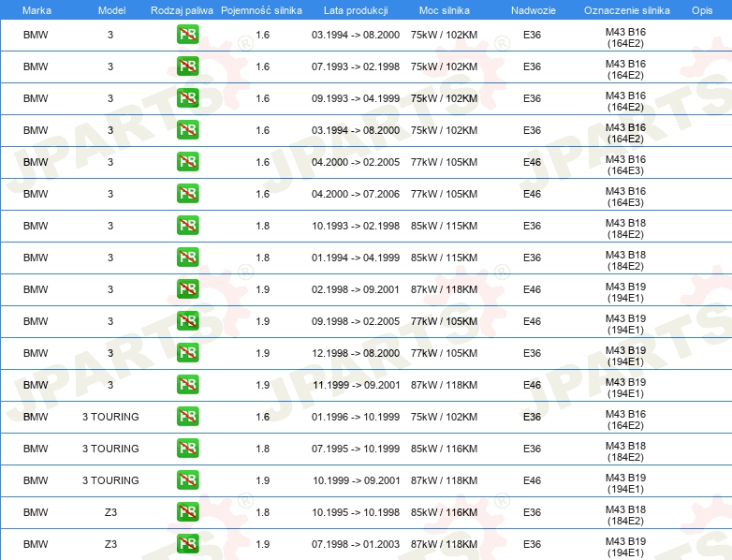732x560 pixels.
Task: Select date range 04.2000 -> 07.2006
Action: pos(356,194)
